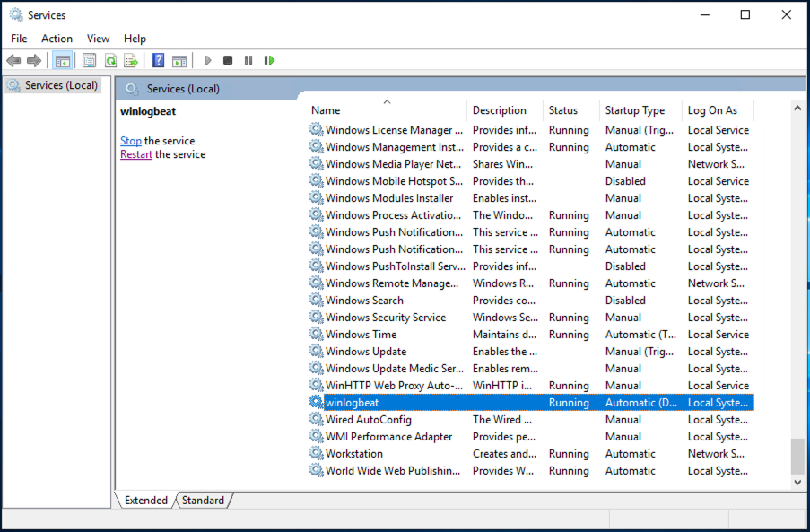This screenshot has height=532, width=810.
Task: Open the Help toolbar icon
Action: point(158,61)
